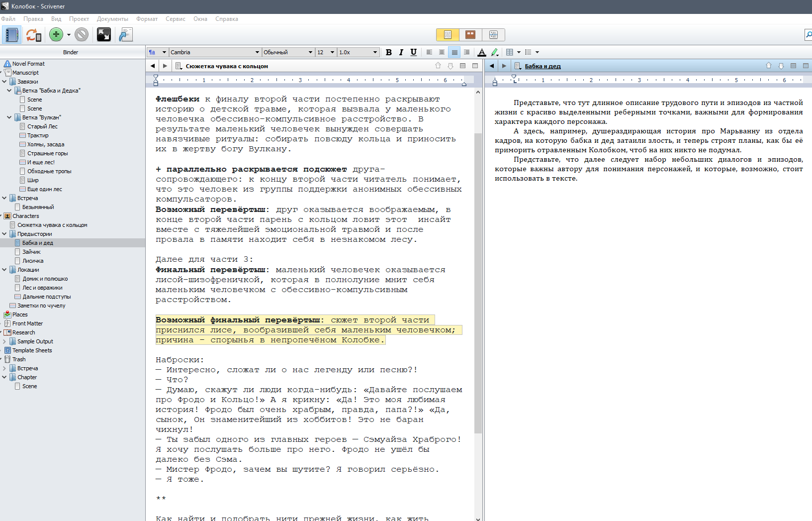The image size is (812, 521).
Task: Switch to Corkboard view mode
Action: point(470,34)
